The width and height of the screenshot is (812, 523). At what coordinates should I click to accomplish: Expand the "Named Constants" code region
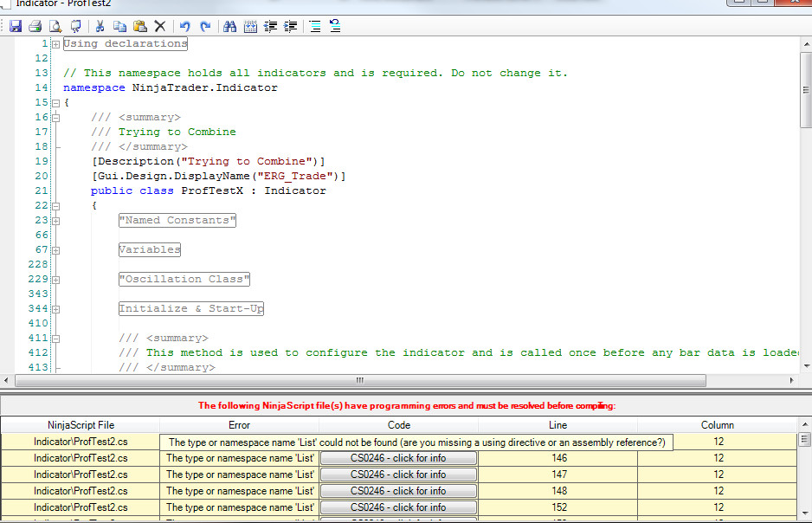point(55,221)
